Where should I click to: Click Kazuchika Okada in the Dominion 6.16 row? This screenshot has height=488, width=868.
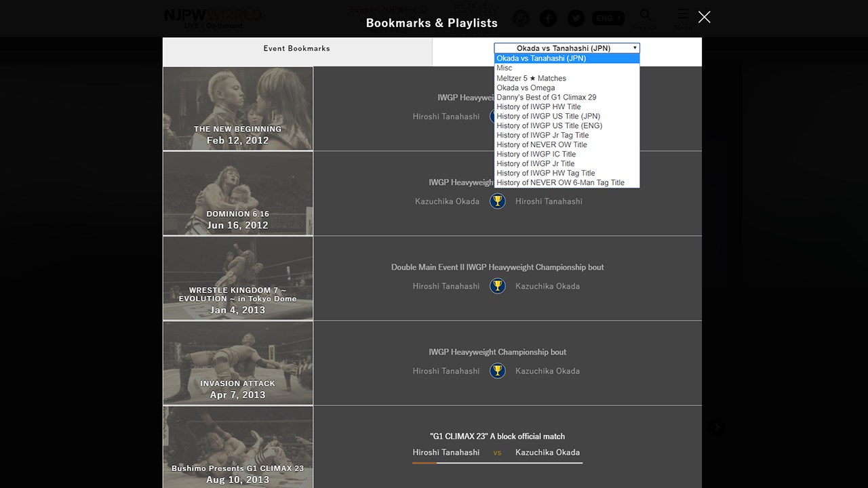[x=448, y=201]
